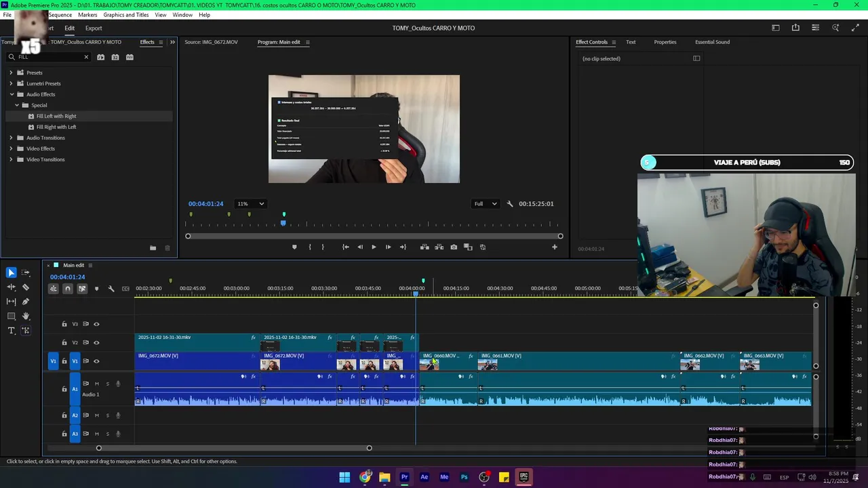Solo audio track A2
This screenshot has height=488, width=868.
pyautogui.click(x=107, y=415)
